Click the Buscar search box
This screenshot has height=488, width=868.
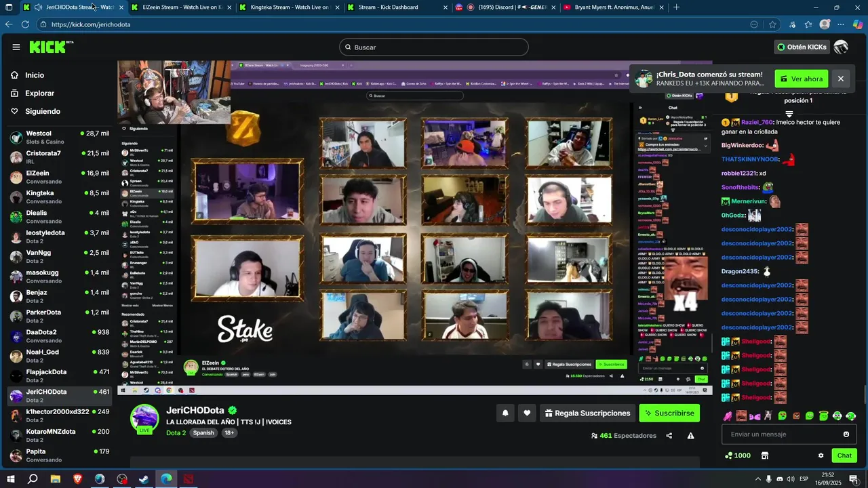point(434,47)
